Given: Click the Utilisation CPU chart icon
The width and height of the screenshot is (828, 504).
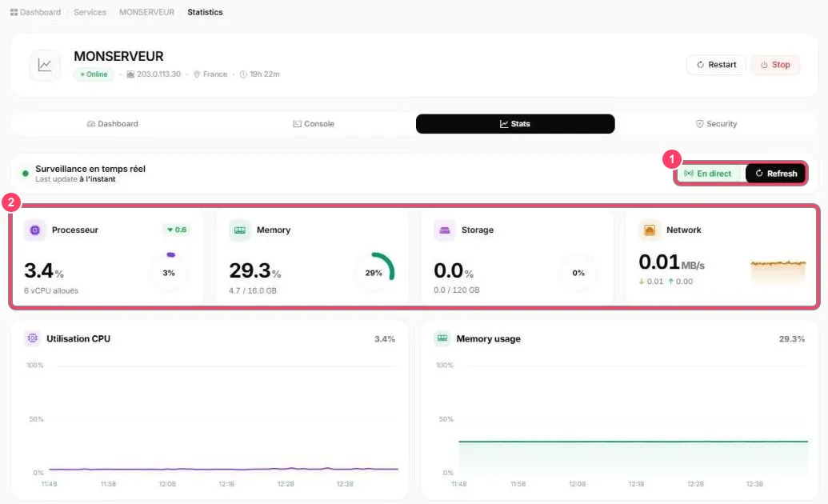Looking at the screenshot, I should pos(33,338).
